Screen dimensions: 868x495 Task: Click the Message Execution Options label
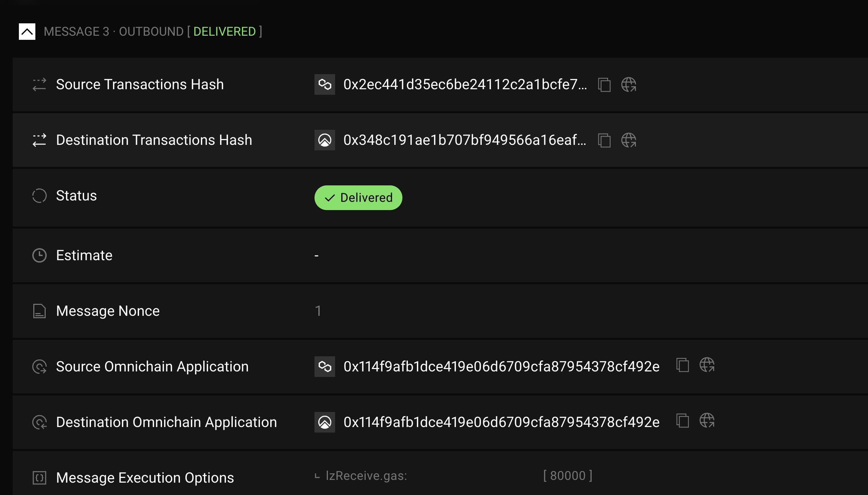145,478
